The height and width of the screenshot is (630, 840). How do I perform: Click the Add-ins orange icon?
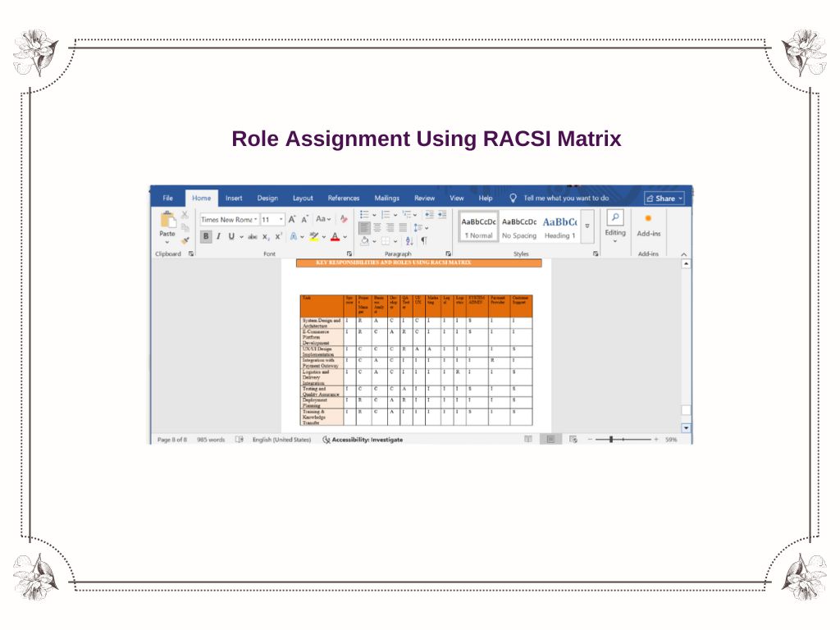(x=648, y=218)
